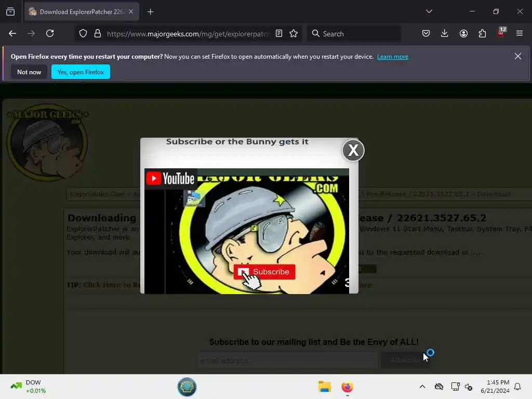Dismiss the Firefox startup notification bar
This screenshot has width=532, height=399.
coord(518,56)
